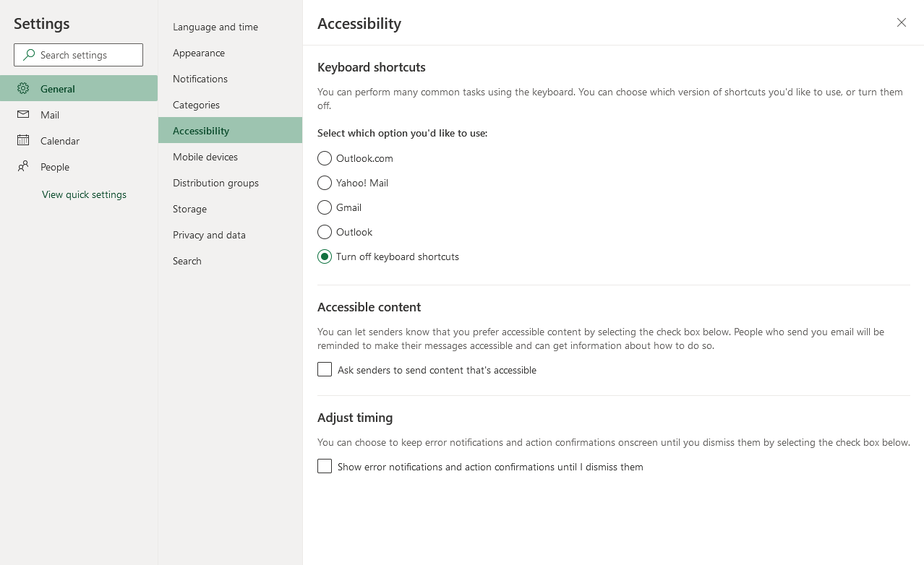The height and width of the screenshot is (565, 924).
Task: Click the Calendar icon in sidebar
Action: (x=23, y=140)
